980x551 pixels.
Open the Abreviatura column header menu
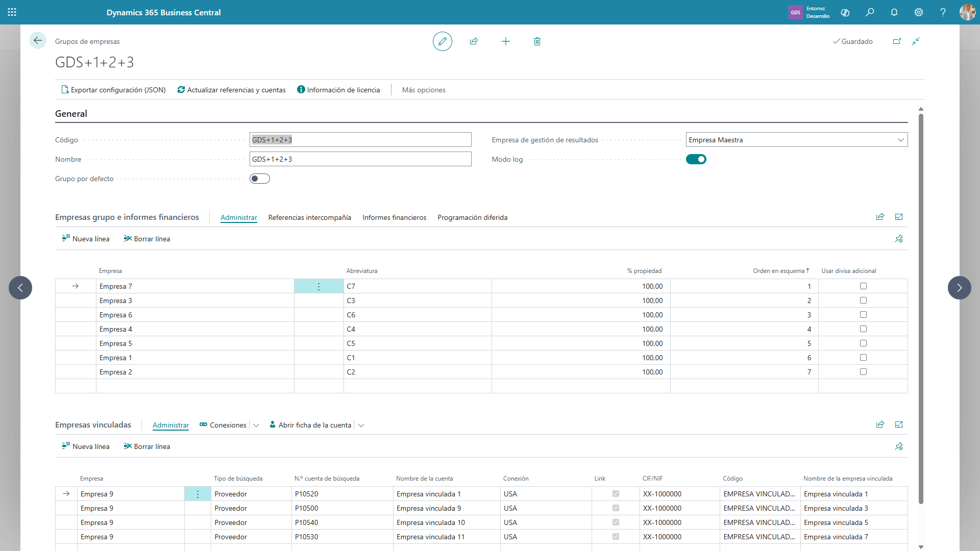(x=362, y=271)
